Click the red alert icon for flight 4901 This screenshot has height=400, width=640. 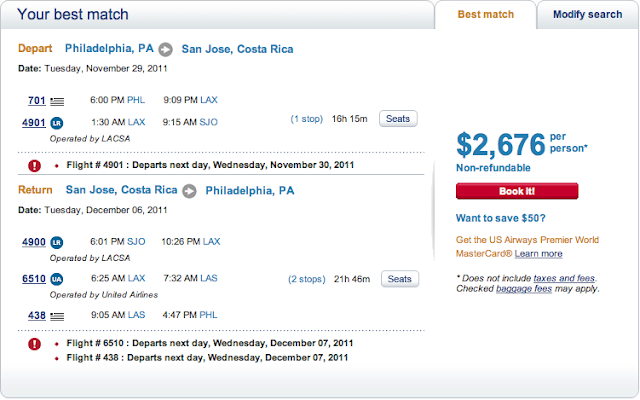pos(34,165)
